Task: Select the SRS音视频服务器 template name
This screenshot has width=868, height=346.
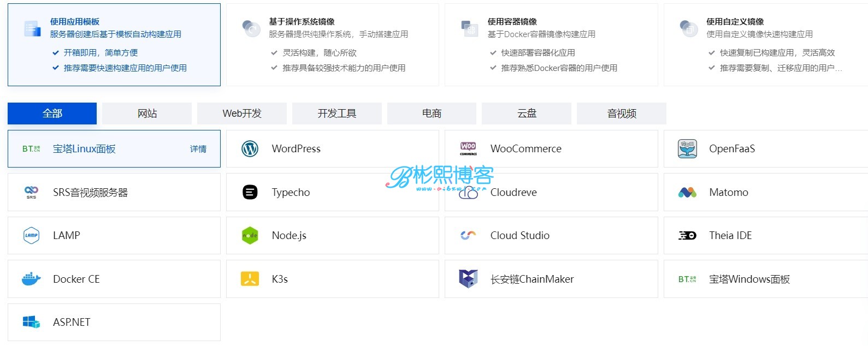Action: pyautogui.click(x=90, y=192)
